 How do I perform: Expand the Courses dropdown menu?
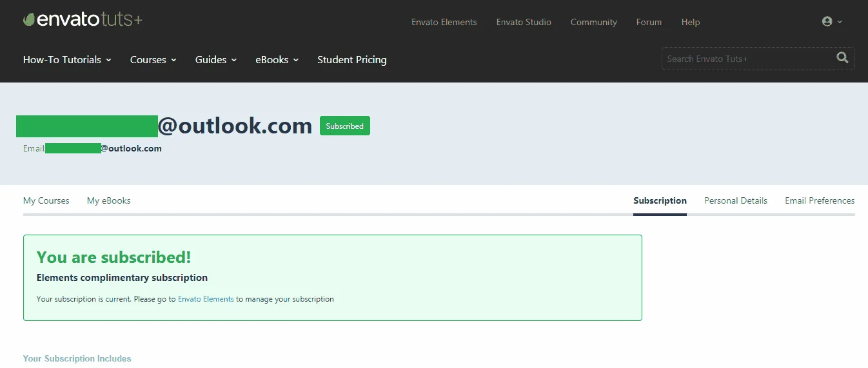pos(153,59)
